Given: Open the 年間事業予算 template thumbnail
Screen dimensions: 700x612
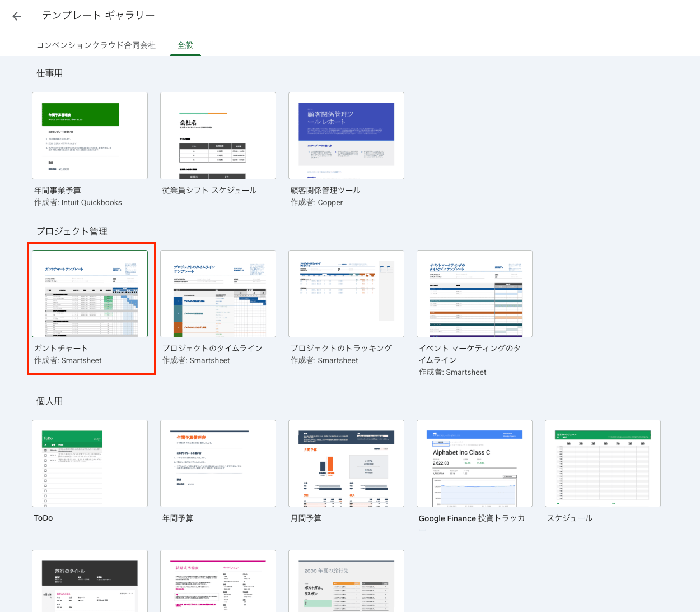Looking at the screenshot, I should (90, 136).
